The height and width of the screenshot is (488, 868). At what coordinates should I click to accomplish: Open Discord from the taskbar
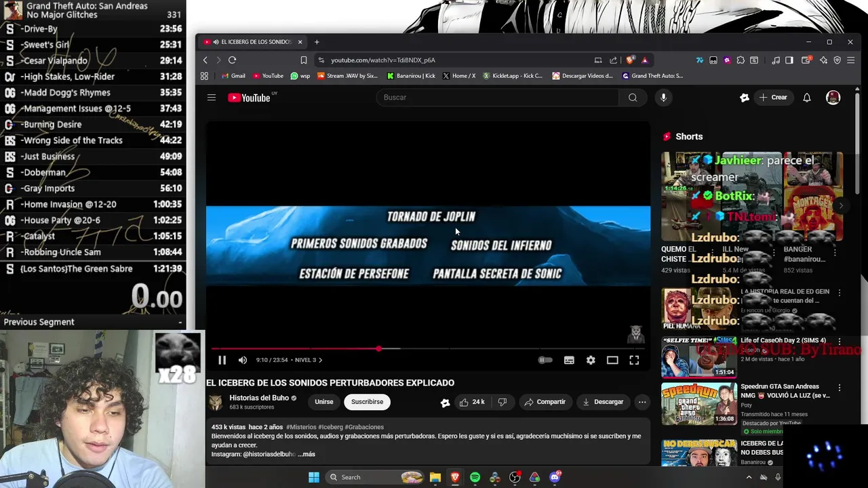coord(555,477)
